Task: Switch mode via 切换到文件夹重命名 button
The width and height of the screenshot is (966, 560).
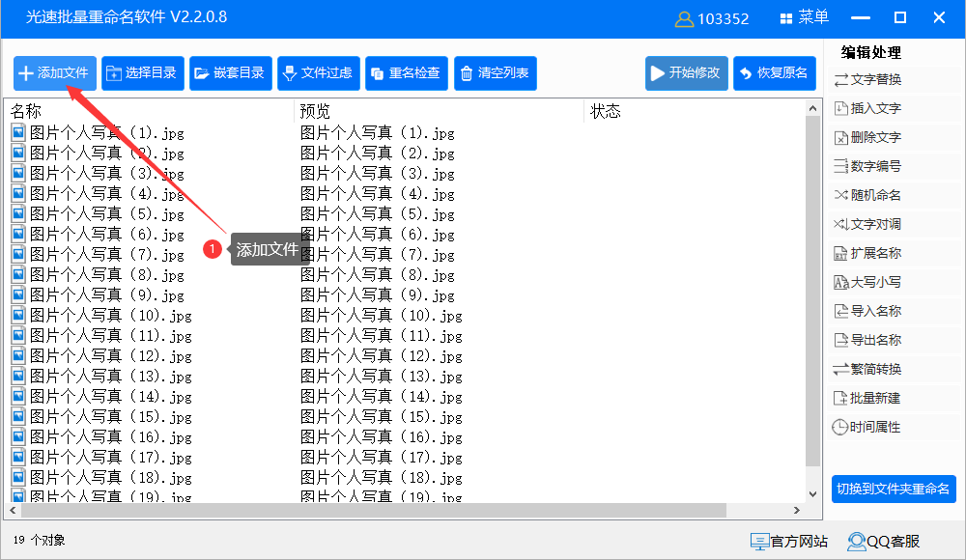Action: pos(894,490)
